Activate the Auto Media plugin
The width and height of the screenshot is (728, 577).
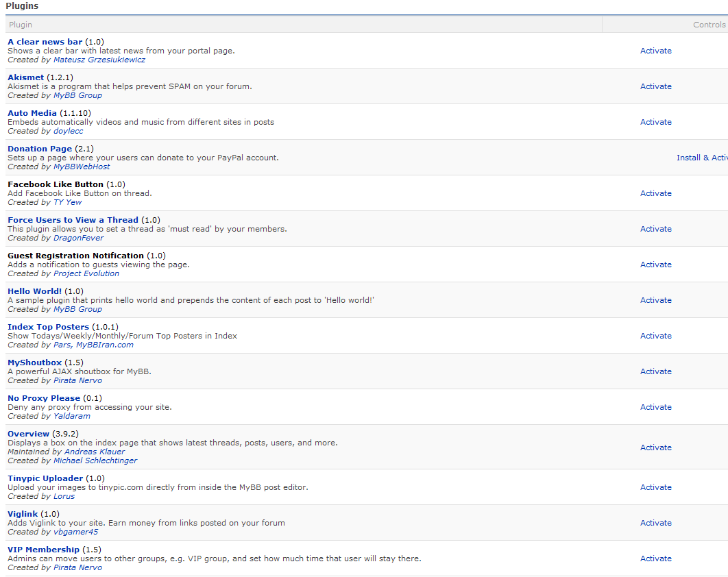point(655,122)
